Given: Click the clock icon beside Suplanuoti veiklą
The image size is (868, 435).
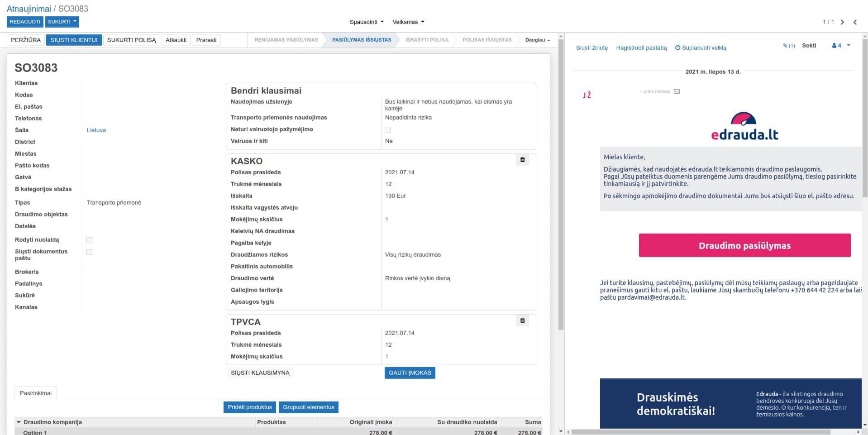Looking at the screenshot, I should click(677, 48).
